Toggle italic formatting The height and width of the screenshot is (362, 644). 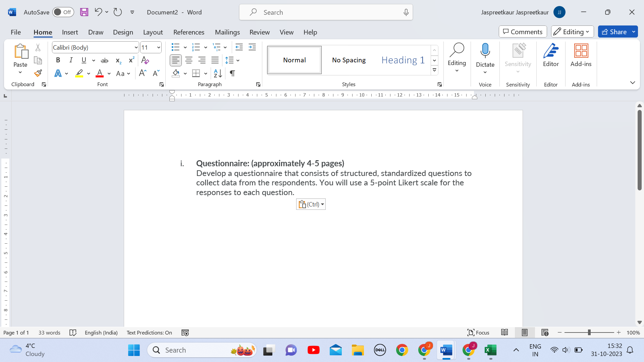tap(71, 60)
